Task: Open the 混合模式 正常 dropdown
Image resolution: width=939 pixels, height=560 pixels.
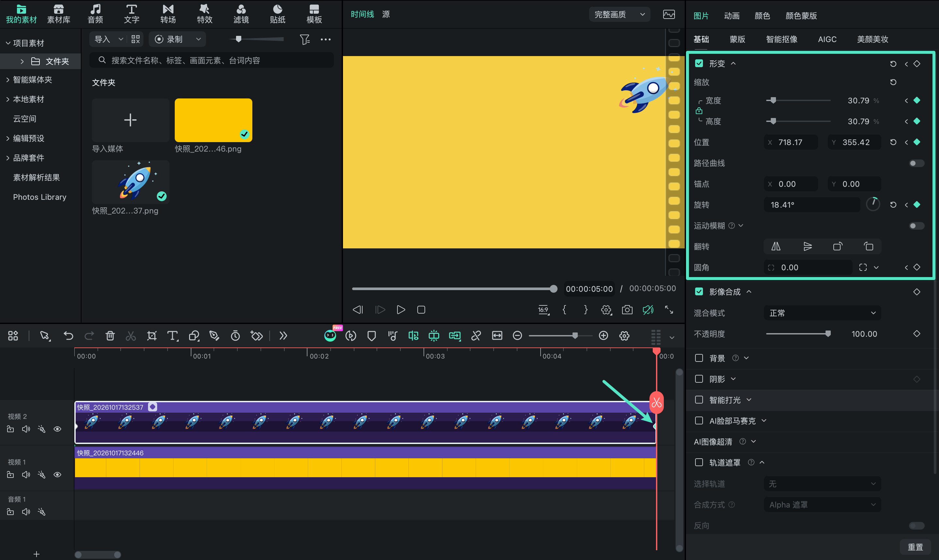Action: [x=822, y=313]
